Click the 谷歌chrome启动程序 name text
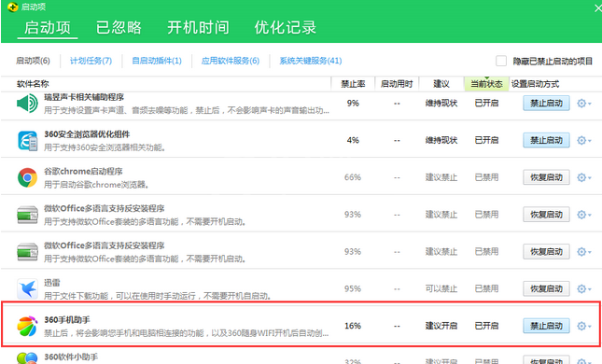 pos(83,171)
